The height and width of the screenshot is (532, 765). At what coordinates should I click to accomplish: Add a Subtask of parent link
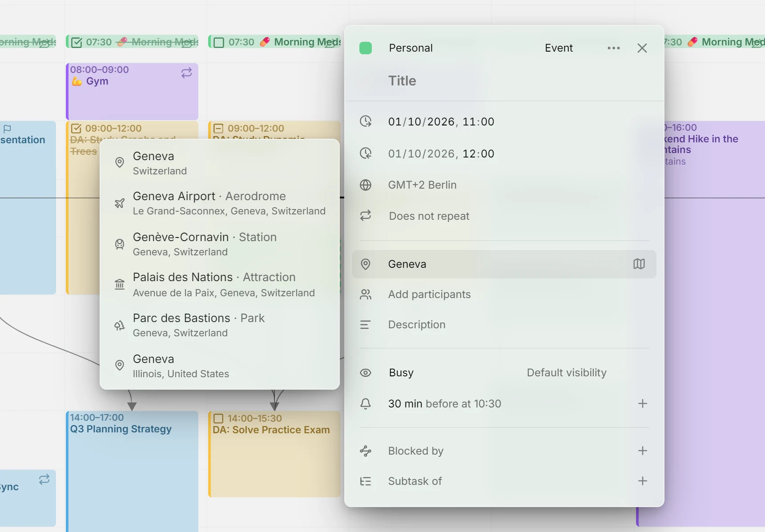tap(643, 481)
